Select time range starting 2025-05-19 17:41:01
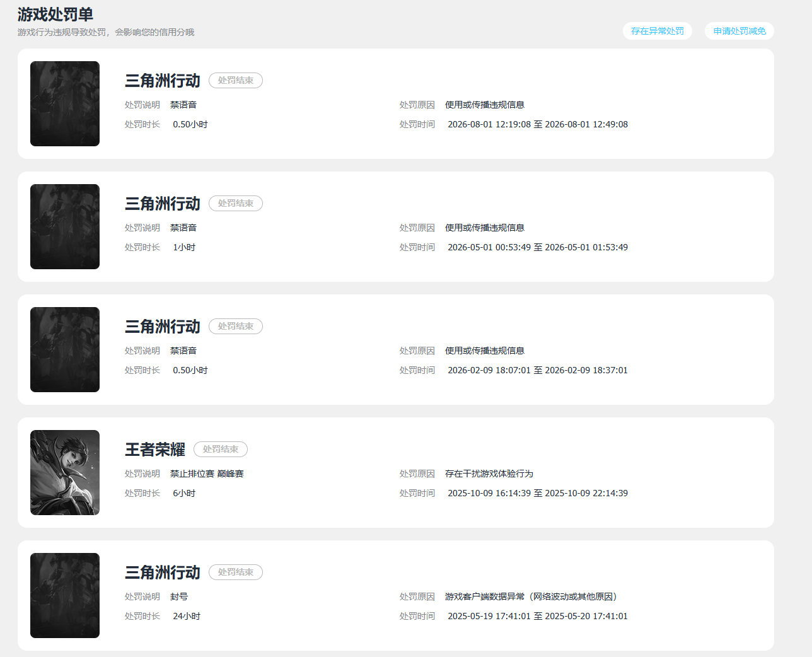 (538, 617)
